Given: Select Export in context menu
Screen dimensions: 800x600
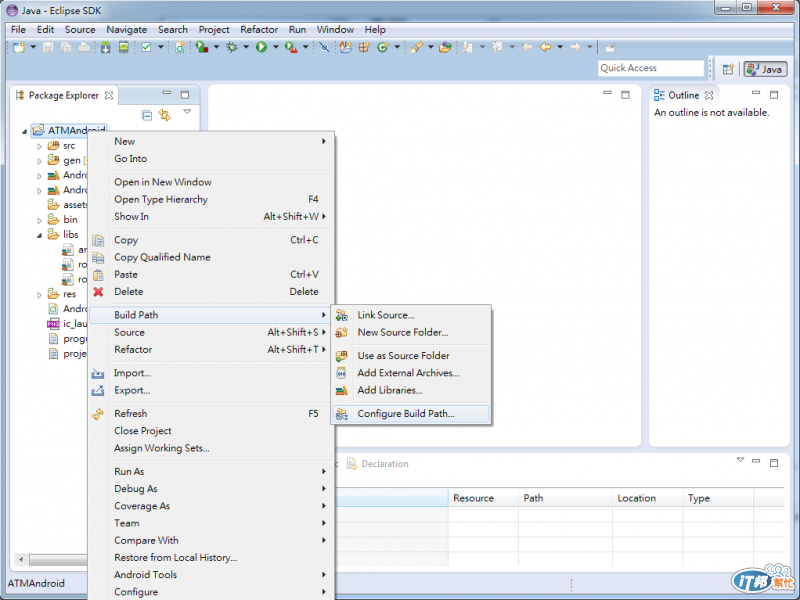Looking at the screenshot, I should (212, 390).
